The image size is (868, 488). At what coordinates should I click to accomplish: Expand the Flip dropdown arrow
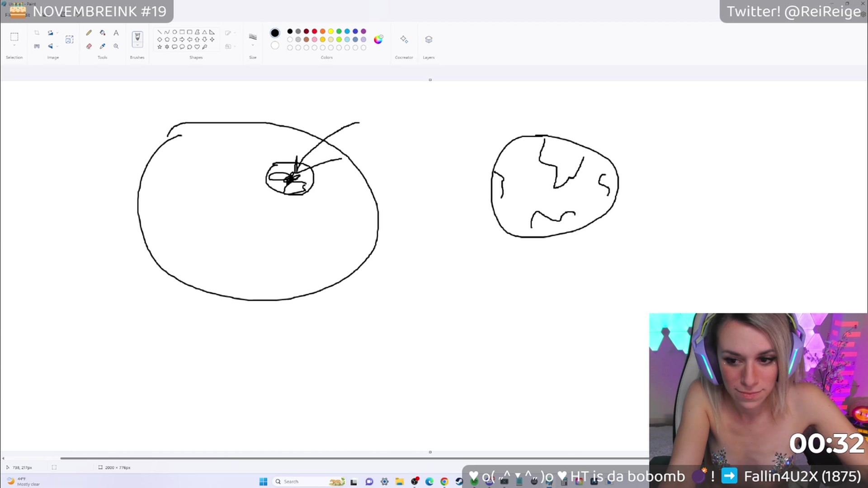57,46
